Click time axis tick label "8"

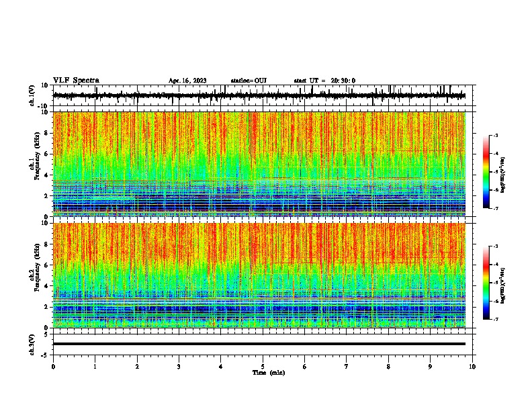coord(388,367)
